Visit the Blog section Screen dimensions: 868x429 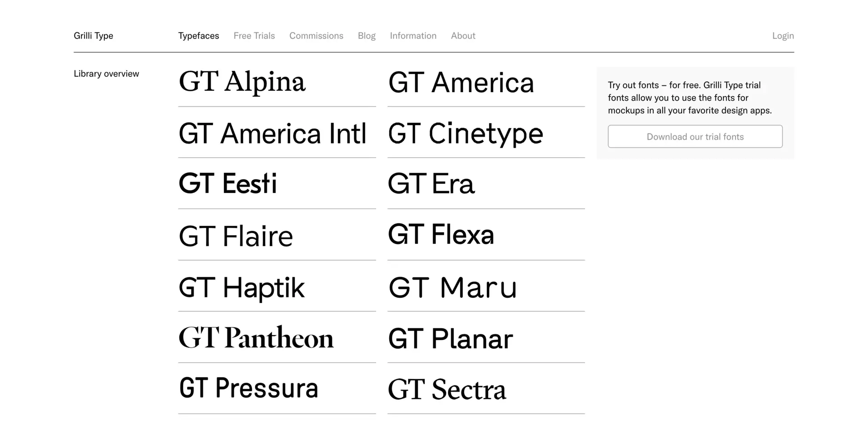(367, 36)
